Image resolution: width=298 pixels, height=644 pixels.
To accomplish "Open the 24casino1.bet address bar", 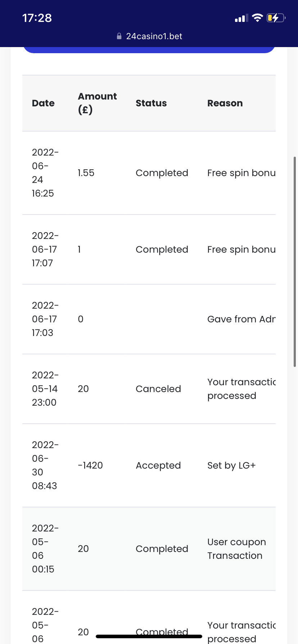I will (x=154, y=36).
